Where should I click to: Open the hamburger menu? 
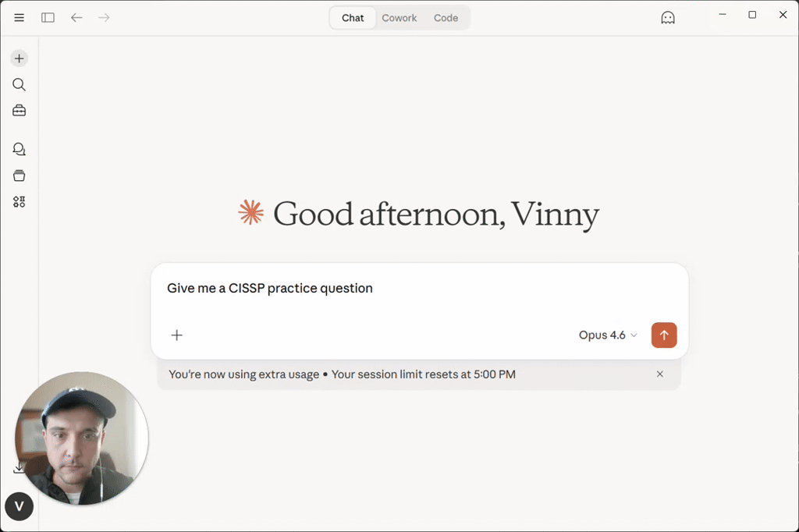click(x=19, y=16)
